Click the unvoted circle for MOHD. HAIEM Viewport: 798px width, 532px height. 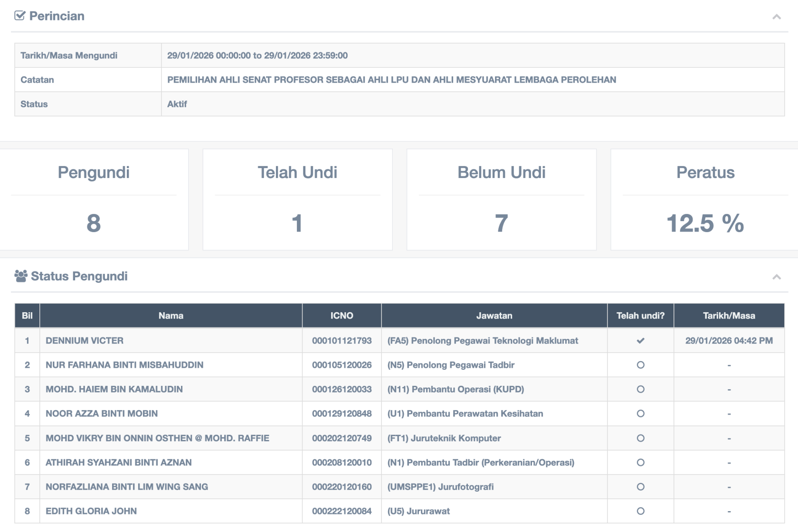640,389
